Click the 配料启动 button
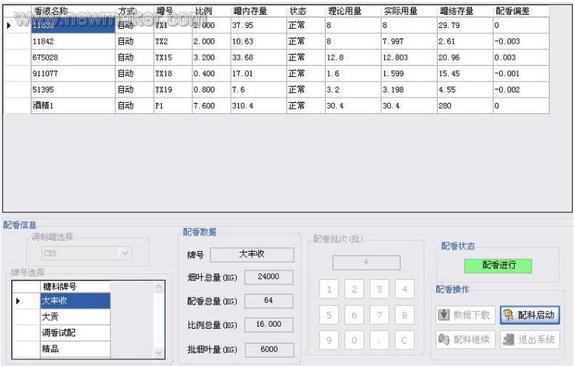Screen dimensions: 574x366 pos(530,315)
